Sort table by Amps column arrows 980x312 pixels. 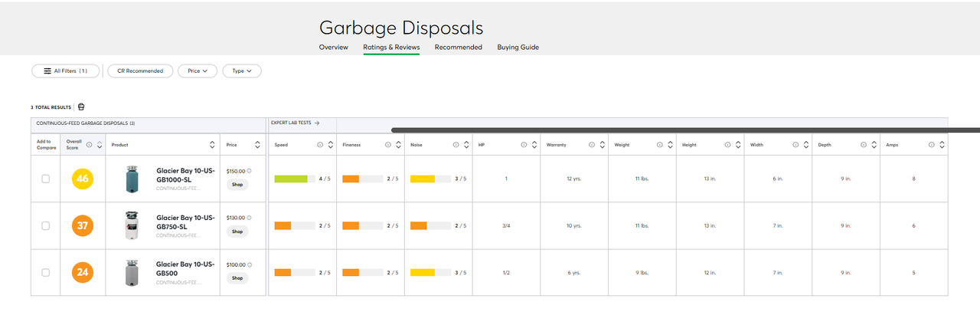pos(942,144)
